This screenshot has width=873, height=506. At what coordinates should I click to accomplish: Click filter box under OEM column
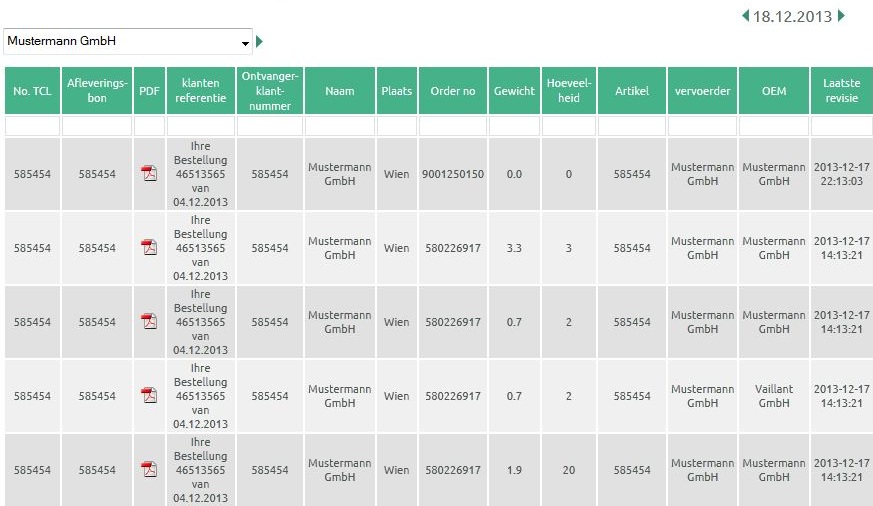coord(773,127)
